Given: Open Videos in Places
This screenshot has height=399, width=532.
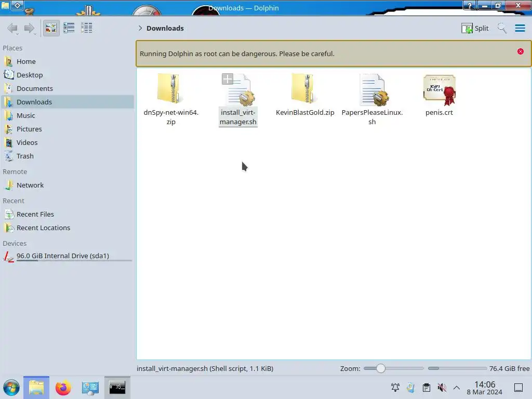Looking at the screenshot, I should click(68, 143).
